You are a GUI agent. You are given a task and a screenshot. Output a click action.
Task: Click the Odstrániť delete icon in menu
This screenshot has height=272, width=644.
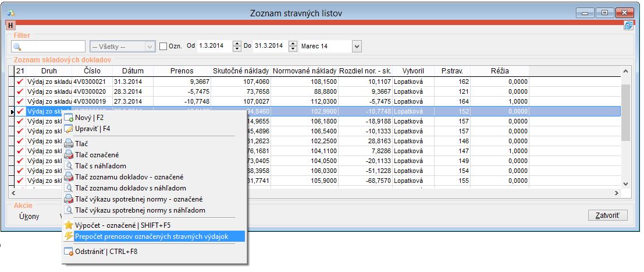tap(69, 252)
